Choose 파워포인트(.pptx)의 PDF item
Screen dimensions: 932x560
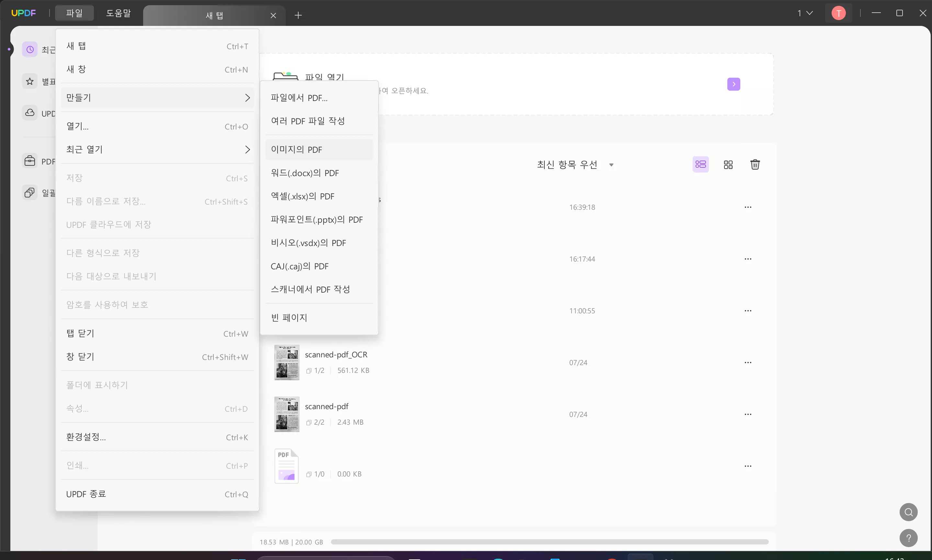coord(319,219)
